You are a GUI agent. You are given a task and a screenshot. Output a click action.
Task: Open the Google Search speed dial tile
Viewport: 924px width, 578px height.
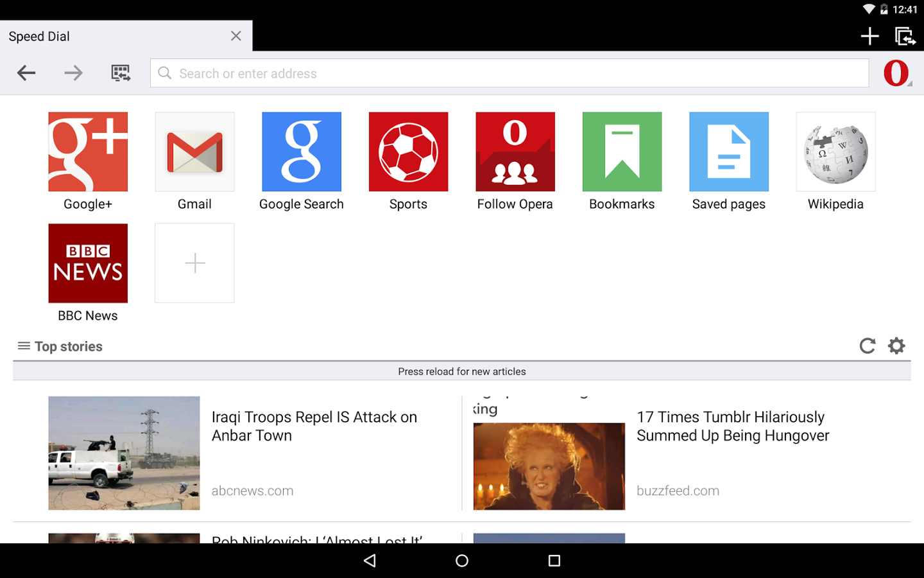coord(302,152)
